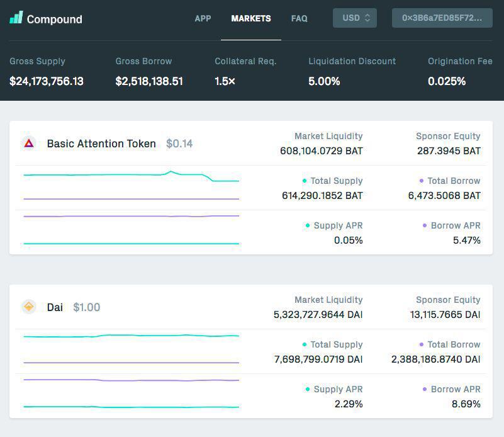This screenshot has height=437, width=504.
Task: Click the Compound logo icon
Action: 16,18
